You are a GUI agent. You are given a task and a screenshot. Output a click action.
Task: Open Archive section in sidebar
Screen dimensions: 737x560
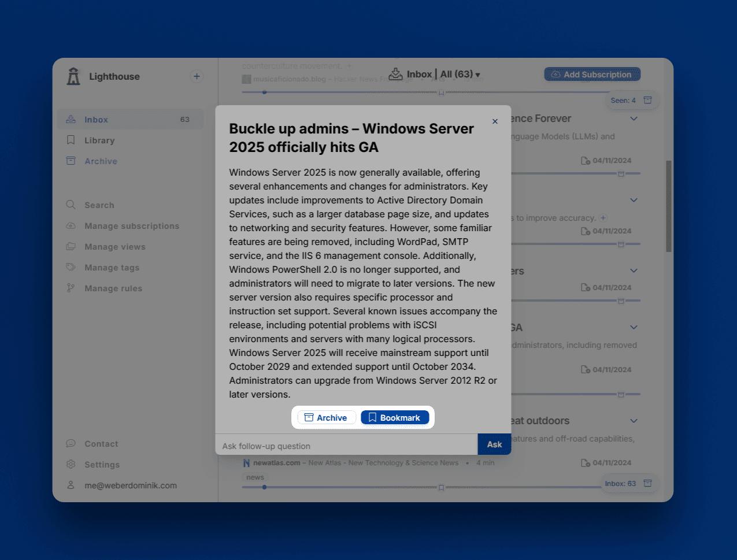pyautogui.click(x=101, y=161)
